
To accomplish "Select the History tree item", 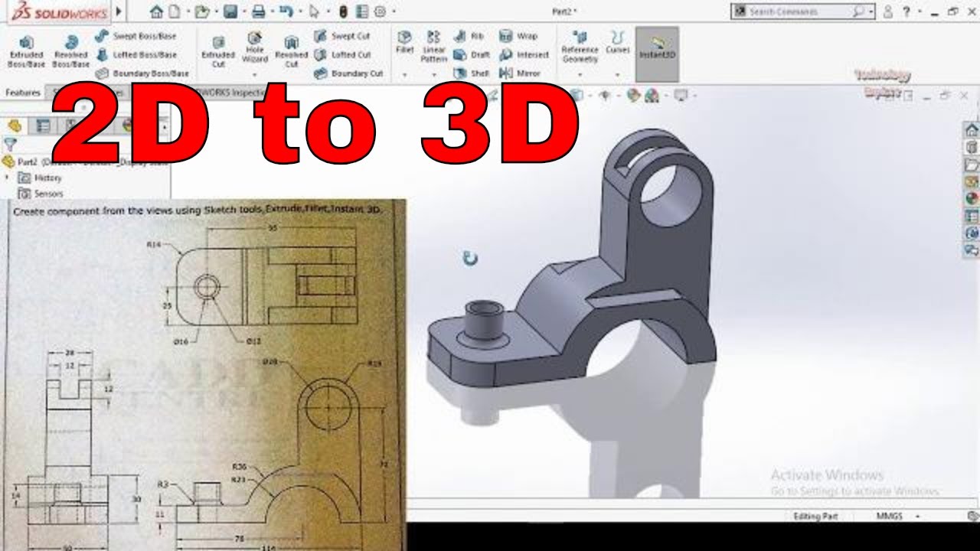I will [x=40, y=178].
